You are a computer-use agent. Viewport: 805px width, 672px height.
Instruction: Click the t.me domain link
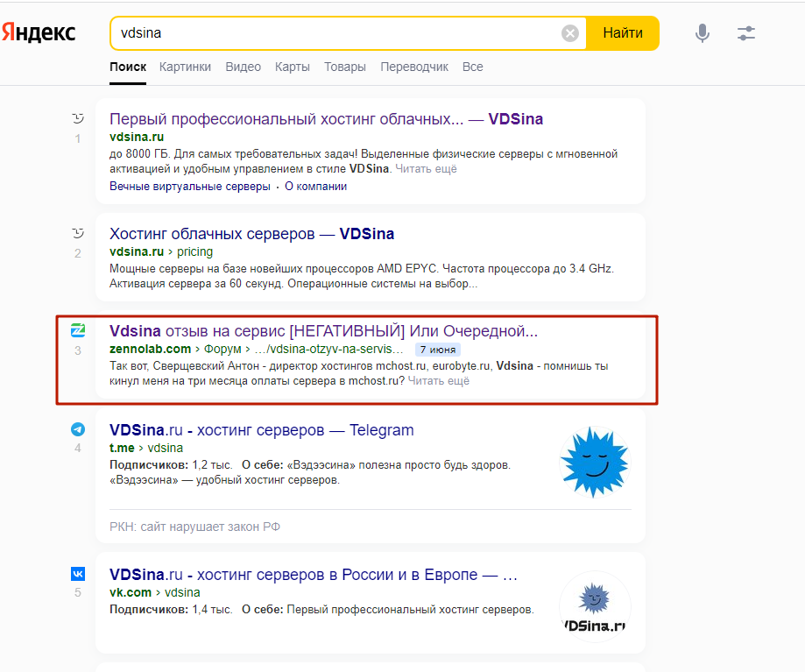122,449
